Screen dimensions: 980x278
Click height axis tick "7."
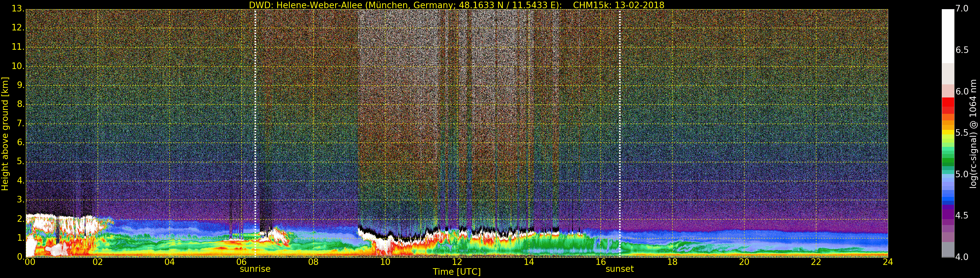coord(21,123)
